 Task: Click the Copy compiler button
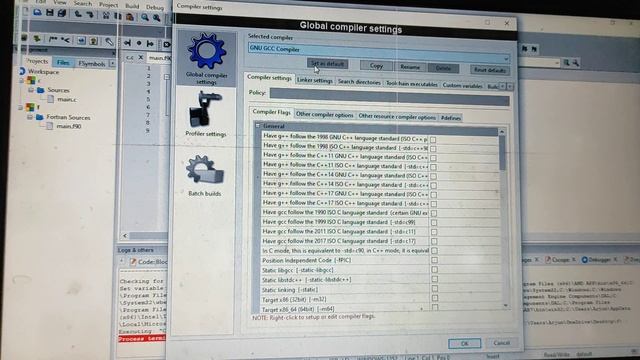pos(376,66)
